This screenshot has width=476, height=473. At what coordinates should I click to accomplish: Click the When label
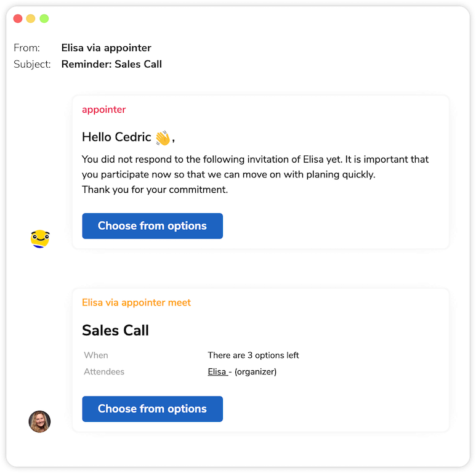(x=96, y=355)
